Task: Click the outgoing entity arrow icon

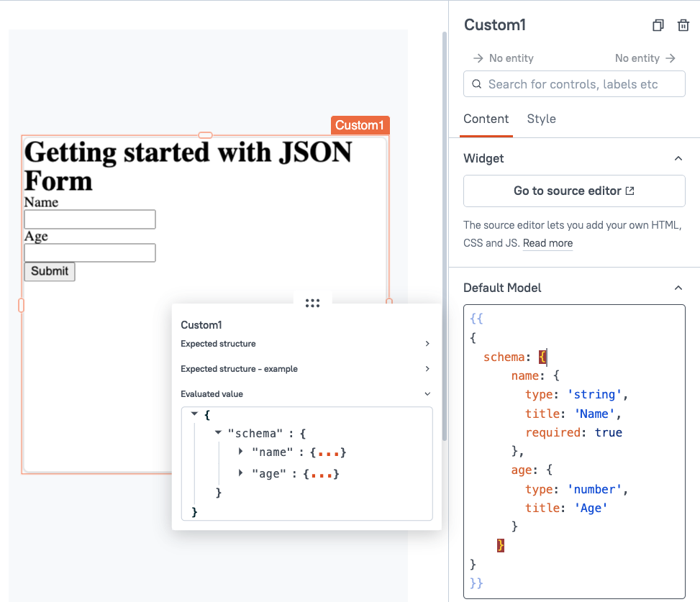Action: (671, 58)
